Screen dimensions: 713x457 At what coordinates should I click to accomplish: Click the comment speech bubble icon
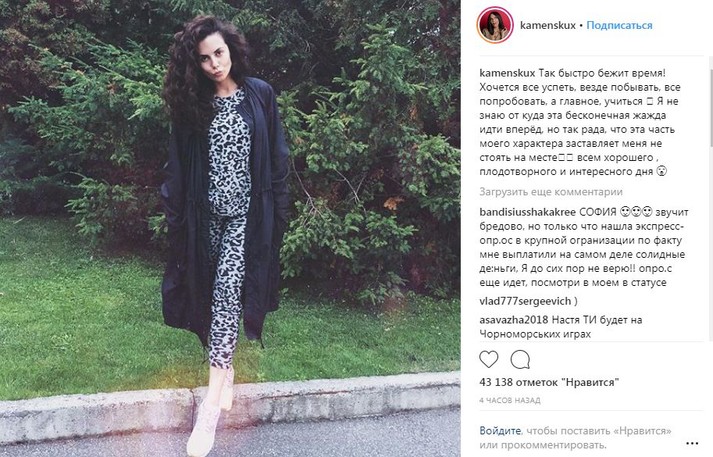520,360
